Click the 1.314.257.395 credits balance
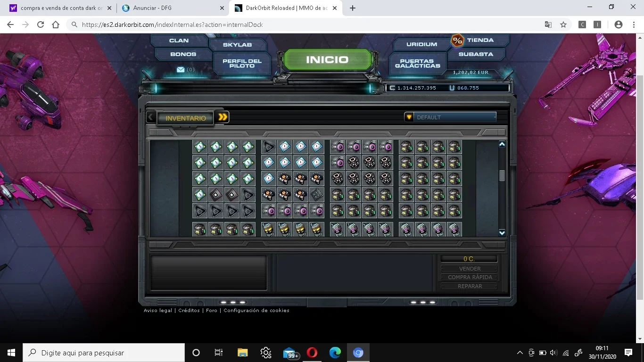The width and height of the screenshot is (644, 362). (x=416, y=88)
